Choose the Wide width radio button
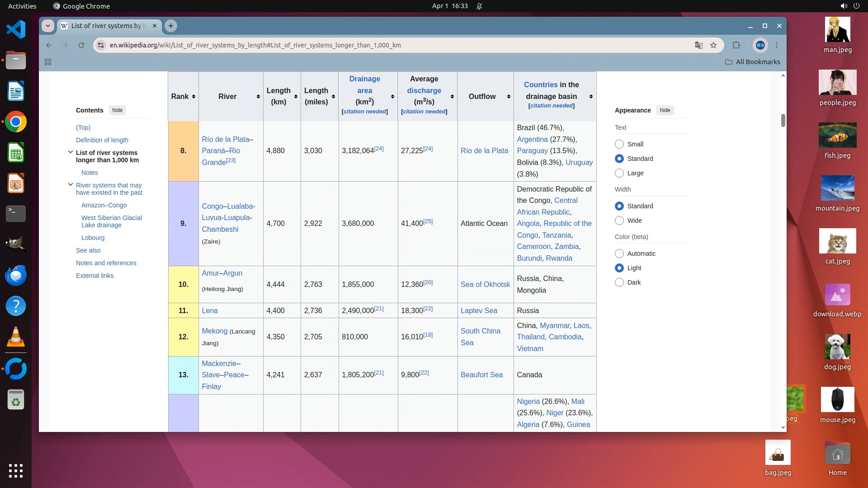Image resolution: width=868 pixels, height=488 pixels. [619, 221]
